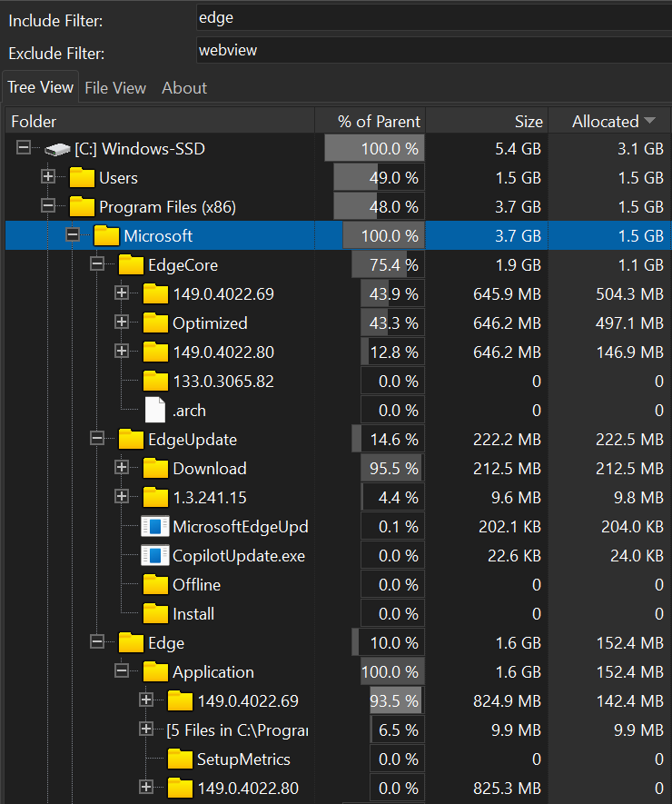The height and width of the screenshot is (804, 672).
Task: Click the 202.1 KB size value
Action: pyautogui.click(x=509, y=527)
